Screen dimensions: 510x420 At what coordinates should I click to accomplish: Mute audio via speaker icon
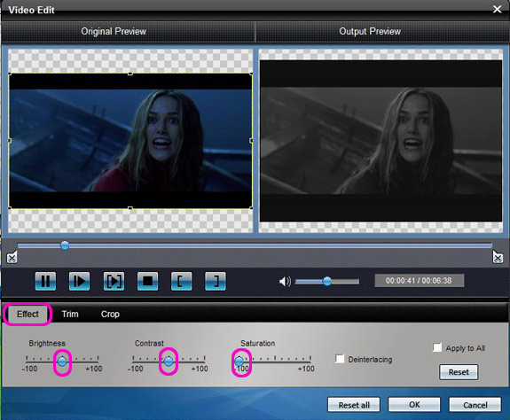tap(285, 281)
